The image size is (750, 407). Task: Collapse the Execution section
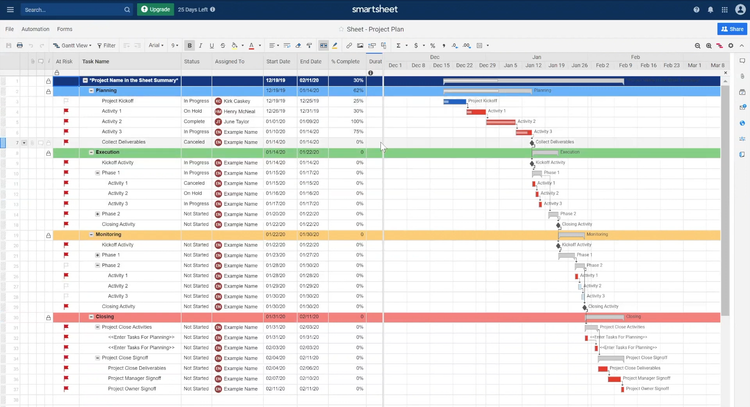(x=91, y=152)
